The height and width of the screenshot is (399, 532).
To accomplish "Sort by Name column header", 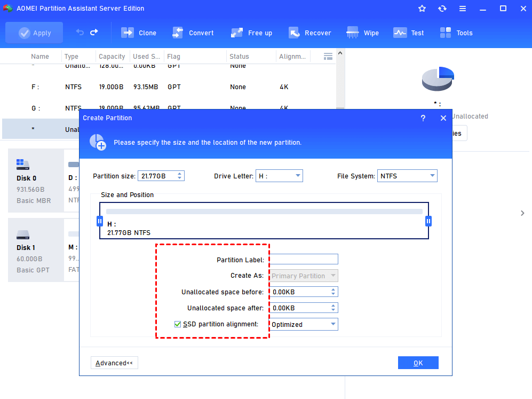I will 40,57.
